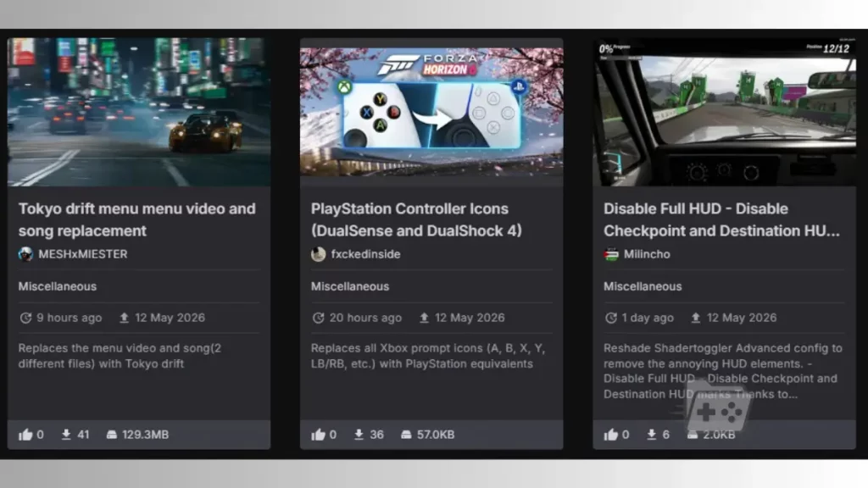Click '9 hours ago' timestamp text

(x=70, y=319)
